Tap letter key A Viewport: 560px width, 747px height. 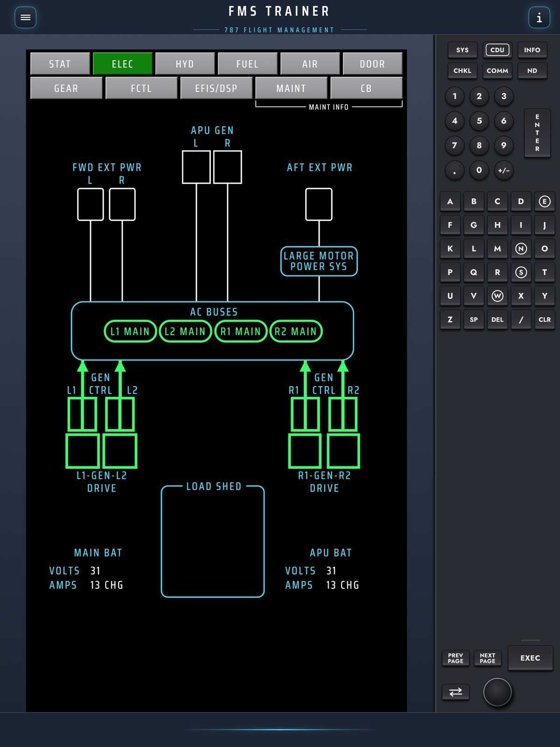pyautogui.click(x=450, y=201)
